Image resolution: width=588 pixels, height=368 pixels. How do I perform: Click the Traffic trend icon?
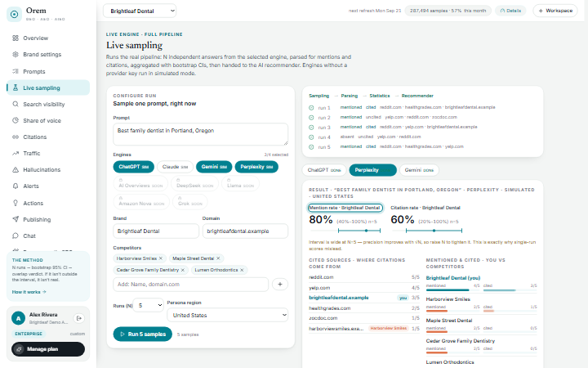[16, 153]
